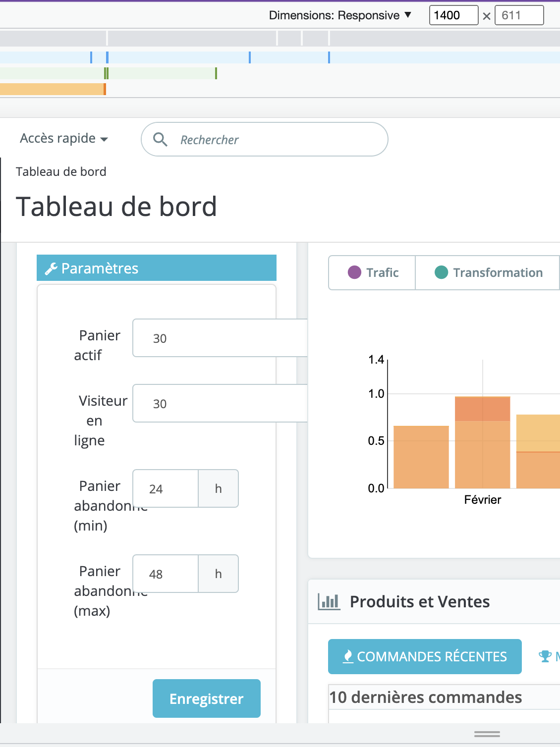The width and height of the screenshot is (560, 747).
Task: Click the bottom viewport resize handle
Action: 487,734
